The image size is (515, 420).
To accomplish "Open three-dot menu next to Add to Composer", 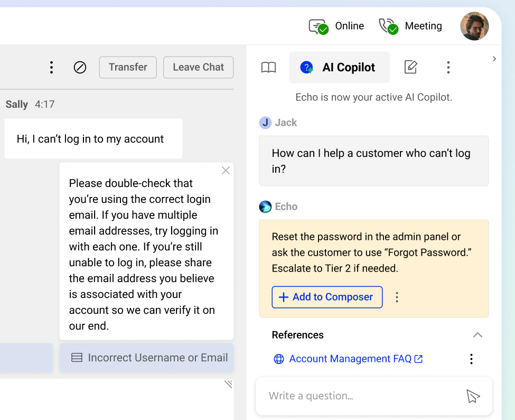I will coord(397,297).
